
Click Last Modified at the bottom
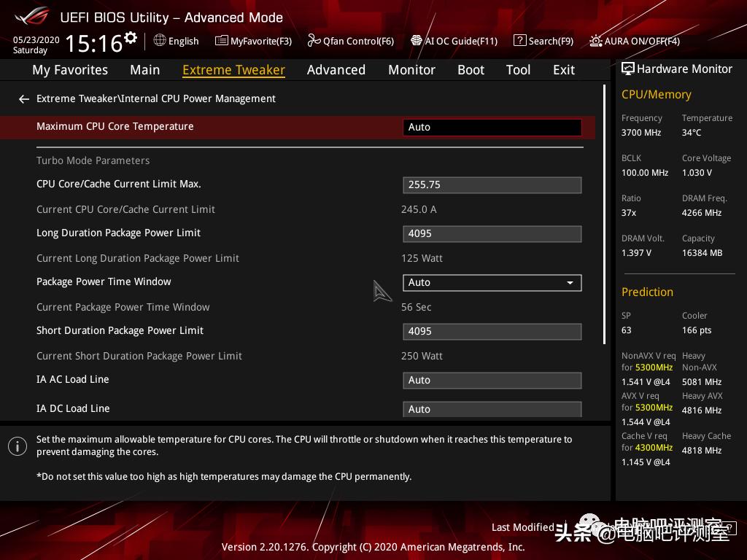pos(522,527)
